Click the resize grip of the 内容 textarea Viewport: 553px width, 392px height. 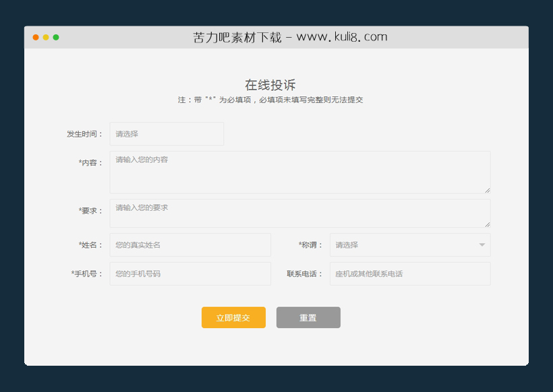click(x=487, y=189)
